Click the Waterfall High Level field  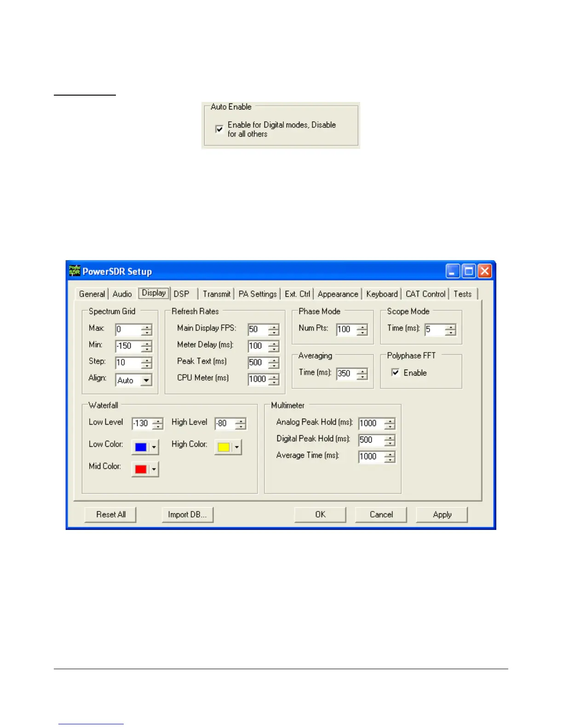tap(224, 423)
